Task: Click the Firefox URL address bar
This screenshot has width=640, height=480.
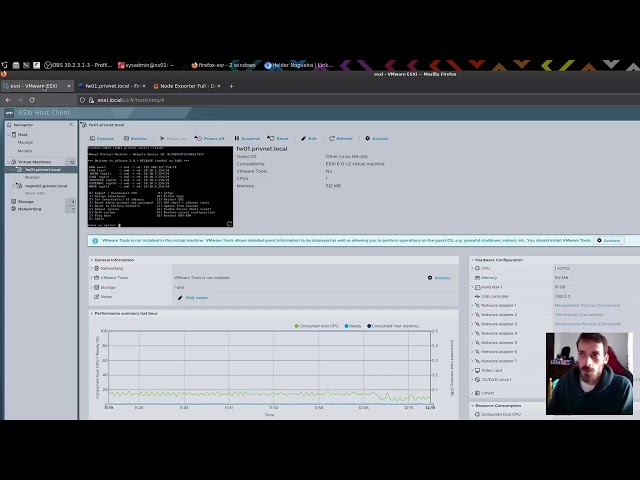Action: 358,100
